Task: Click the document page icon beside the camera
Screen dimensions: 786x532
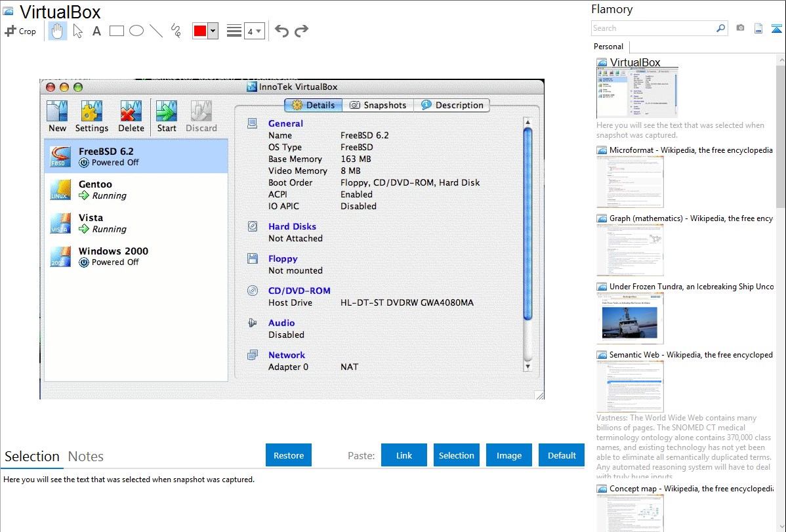Action: click(x=758, y=28)
